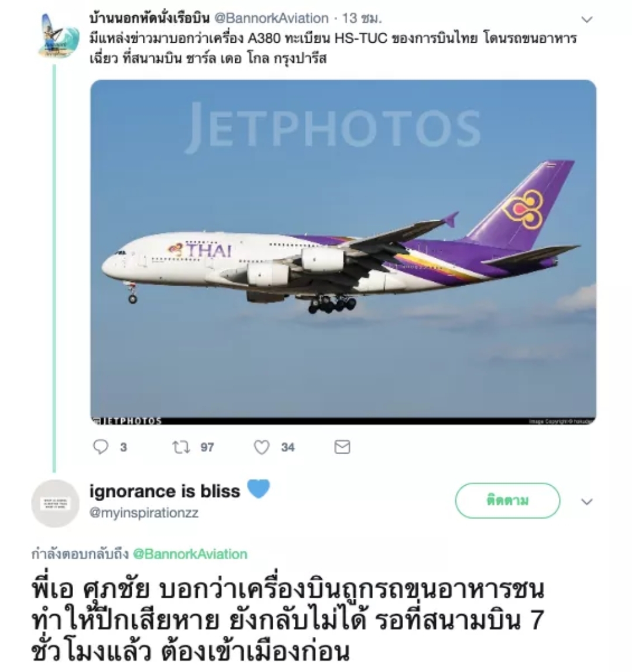Image resolution: width=632 pixels, height=672 pixels.
Task: Click the @myinspirationzz handle
Action: 144,513
